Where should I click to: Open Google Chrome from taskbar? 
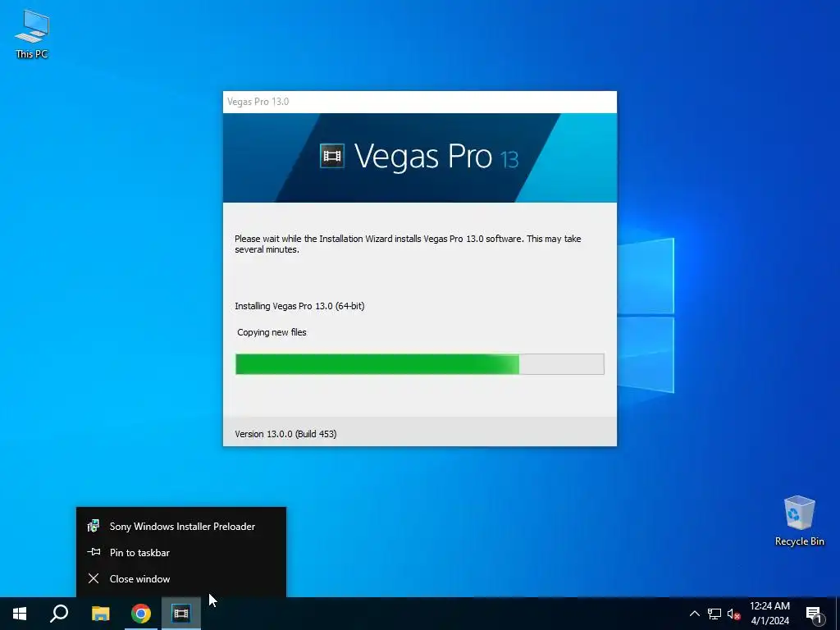pyautogui.click(x=141, y=614)
